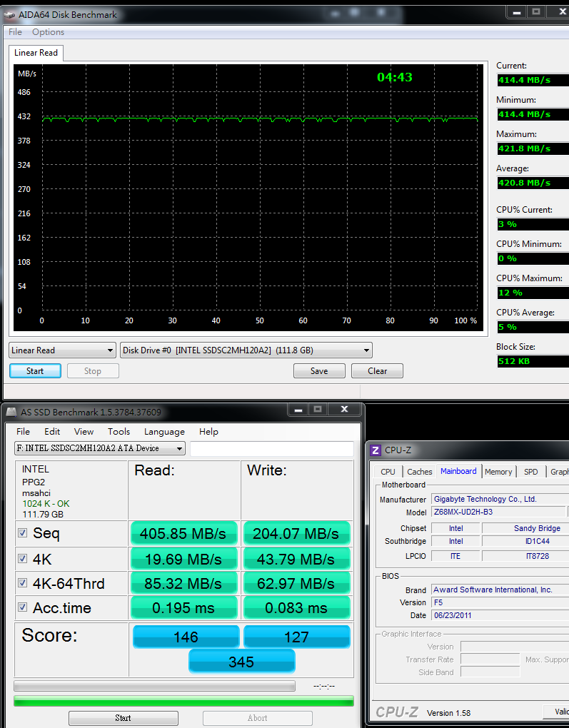Click the empty field beside AS SSD drive selector
Image resolution: width=569 pixels, height=728 pixels.
coord(272,448)
